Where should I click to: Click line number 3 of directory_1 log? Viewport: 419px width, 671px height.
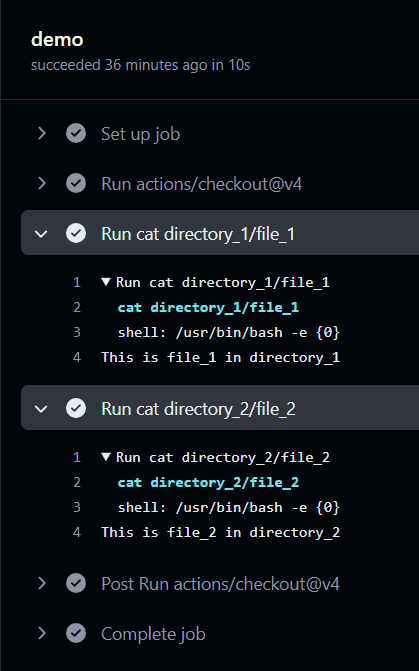tap(77, 333)
